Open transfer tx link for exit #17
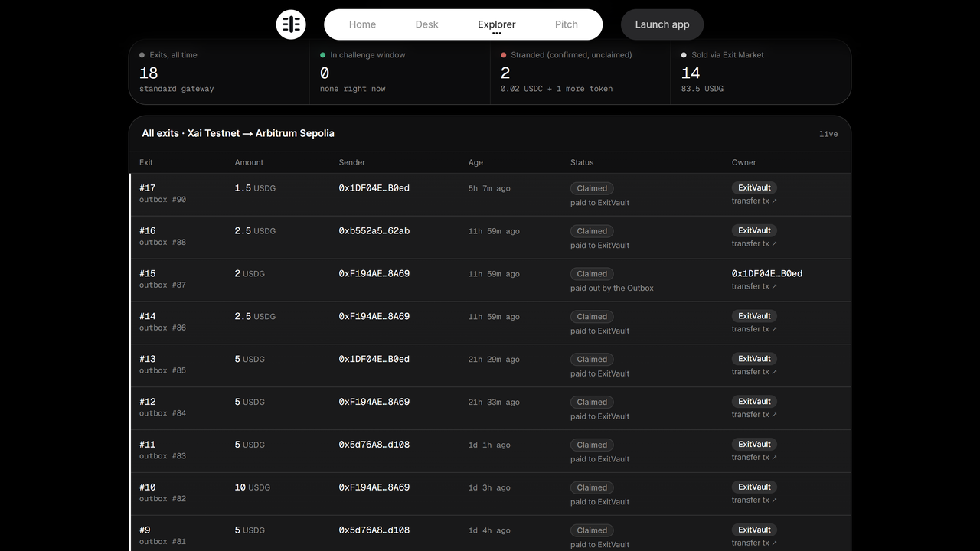The width and height of the screenshot is (980, 551). [x=754, y=201]
